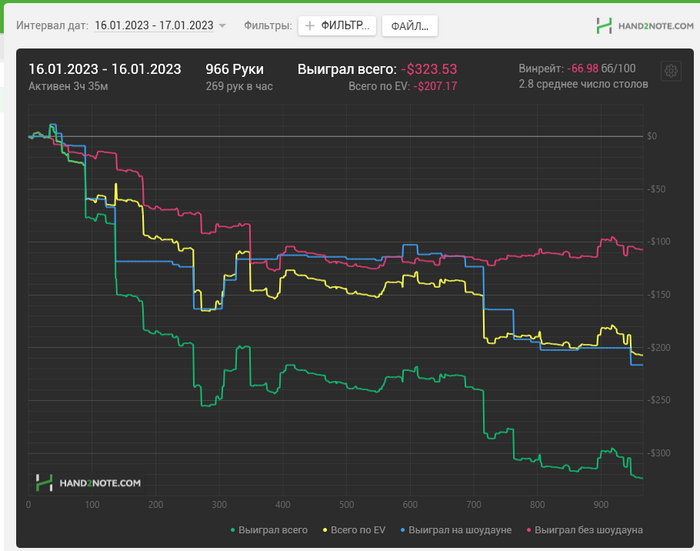This screenshot has width=700, height=551.
Task: Click the green dot next to 'Выиграл всего'
Action: coord(233,530)
